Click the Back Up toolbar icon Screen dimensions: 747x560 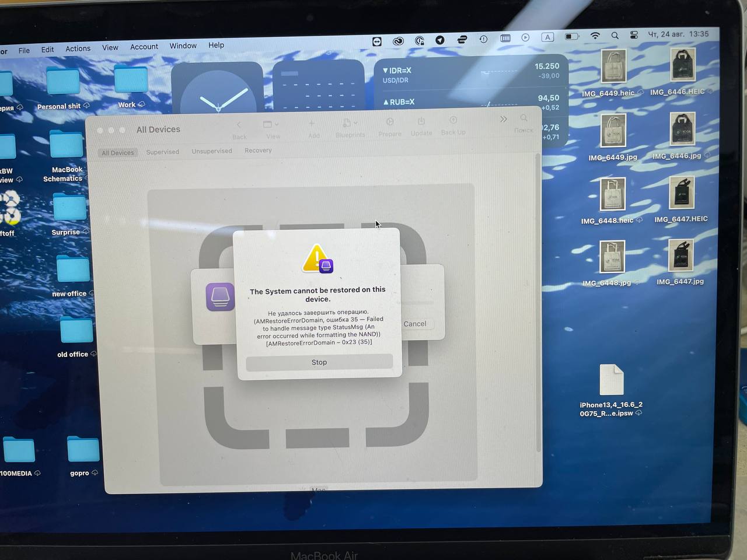click(453, 120)
